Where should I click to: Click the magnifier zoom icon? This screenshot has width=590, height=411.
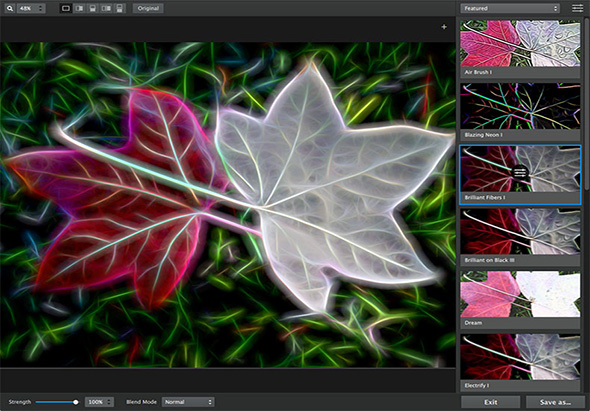click(x=10, y=8)
